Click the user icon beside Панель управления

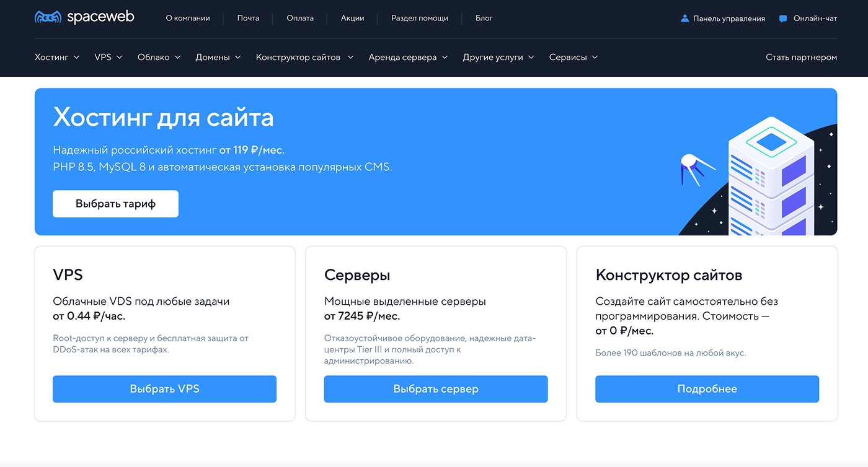(684, 19)
